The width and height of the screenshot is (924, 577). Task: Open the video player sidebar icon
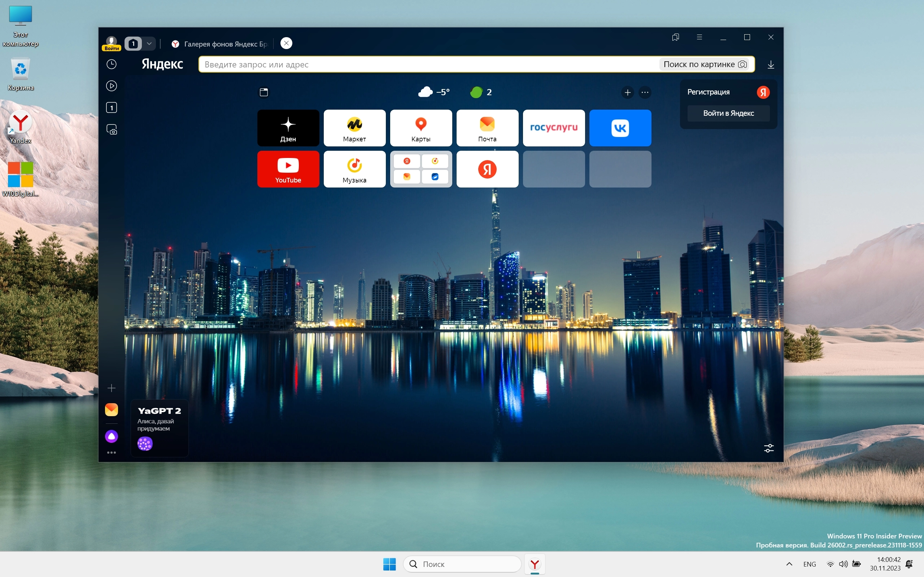111,86
